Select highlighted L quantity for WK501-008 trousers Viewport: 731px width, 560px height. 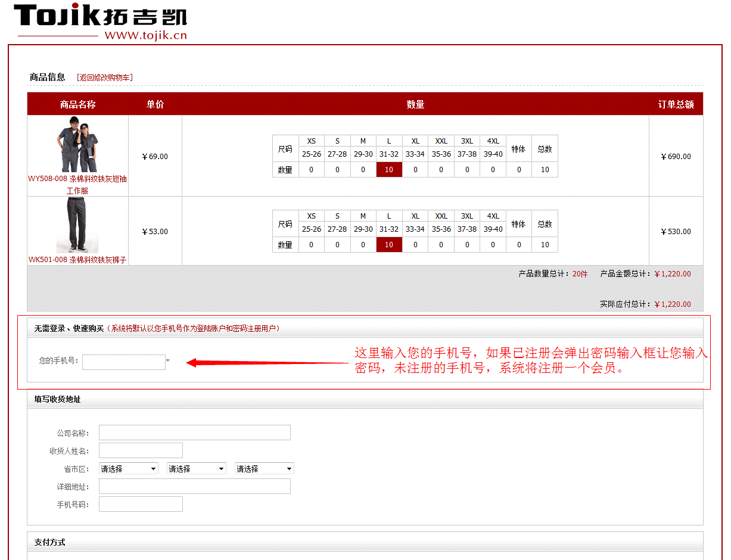point(389,245)
